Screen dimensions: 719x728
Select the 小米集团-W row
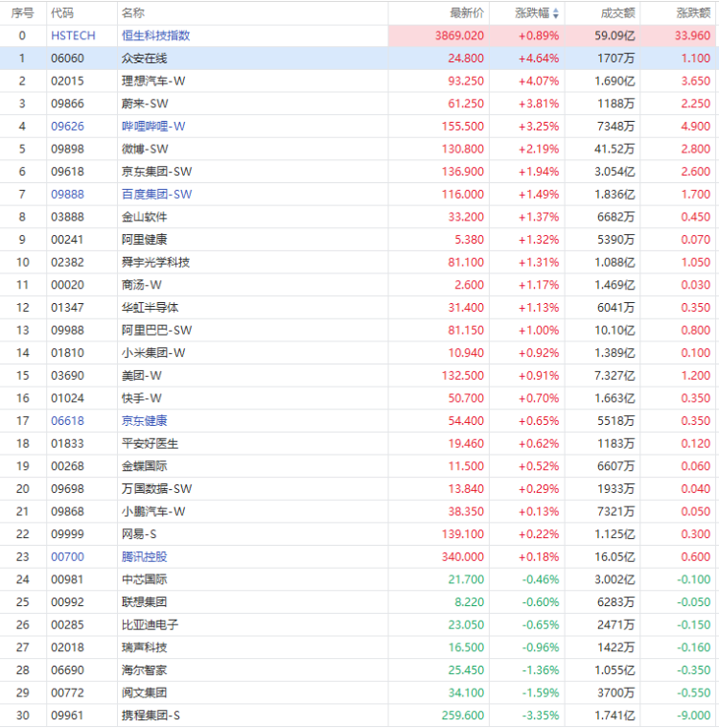coord(359,353)
